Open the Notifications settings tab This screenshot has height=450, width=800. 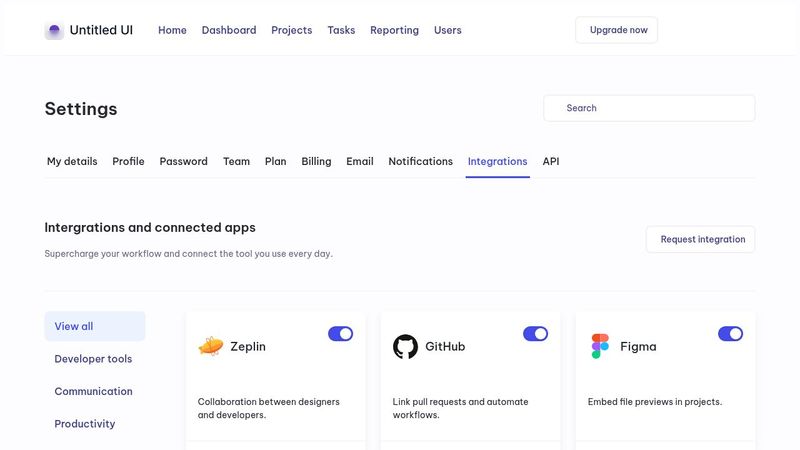420,161
